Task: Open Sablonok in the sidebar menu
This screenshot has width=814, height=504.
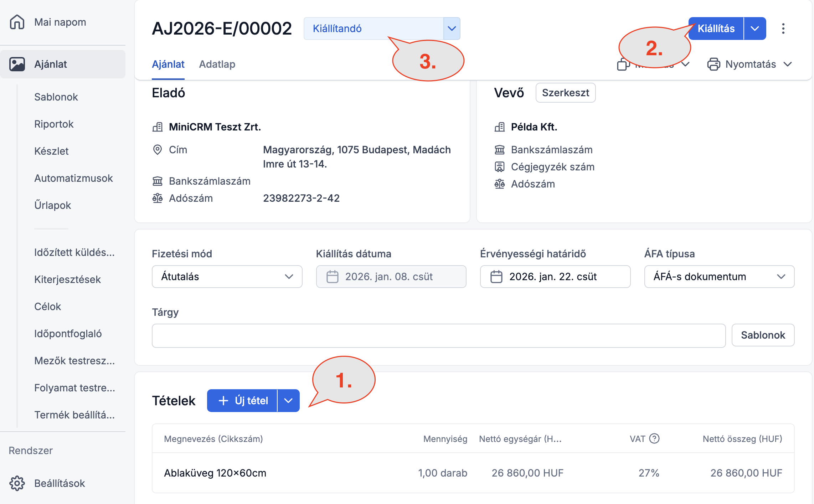Action: coord(56,97)
